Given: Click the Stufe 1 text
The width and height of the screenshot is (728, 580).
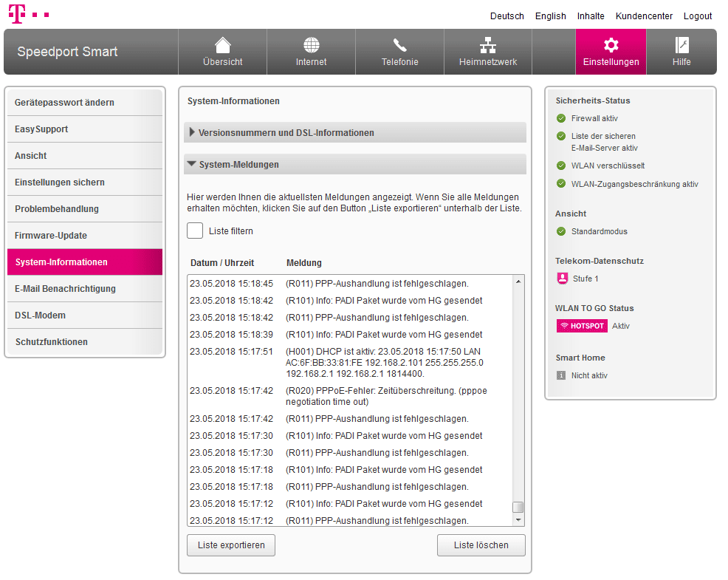Looking at the screenshot, I should (x=586, y=279).
